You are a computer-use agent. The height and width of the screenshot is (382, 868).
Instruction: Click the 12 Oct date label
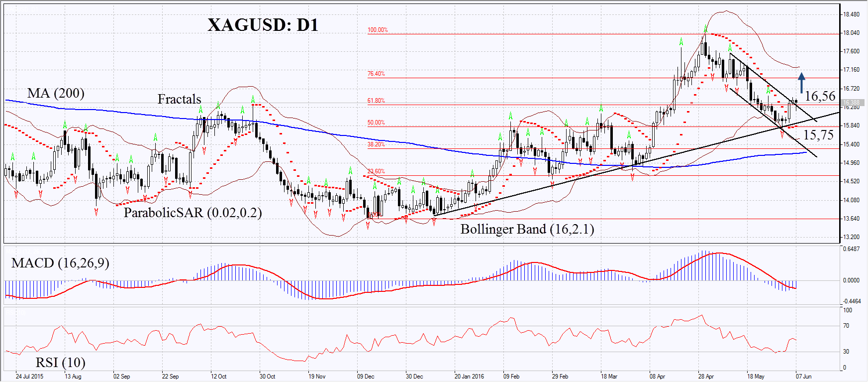coord(218,377)
